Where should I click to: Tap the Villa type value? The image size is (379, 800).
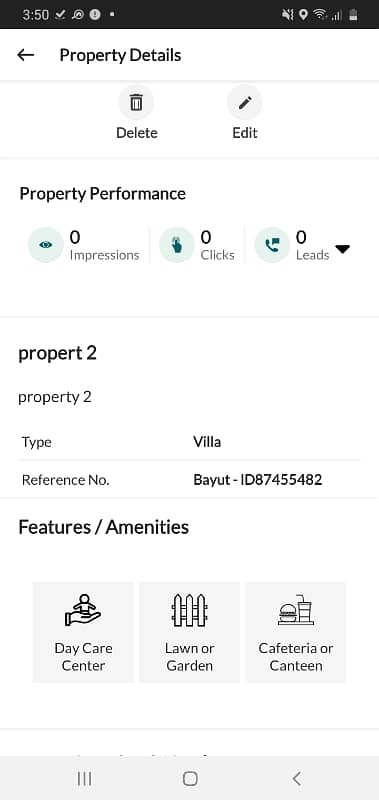pos(207,441)
